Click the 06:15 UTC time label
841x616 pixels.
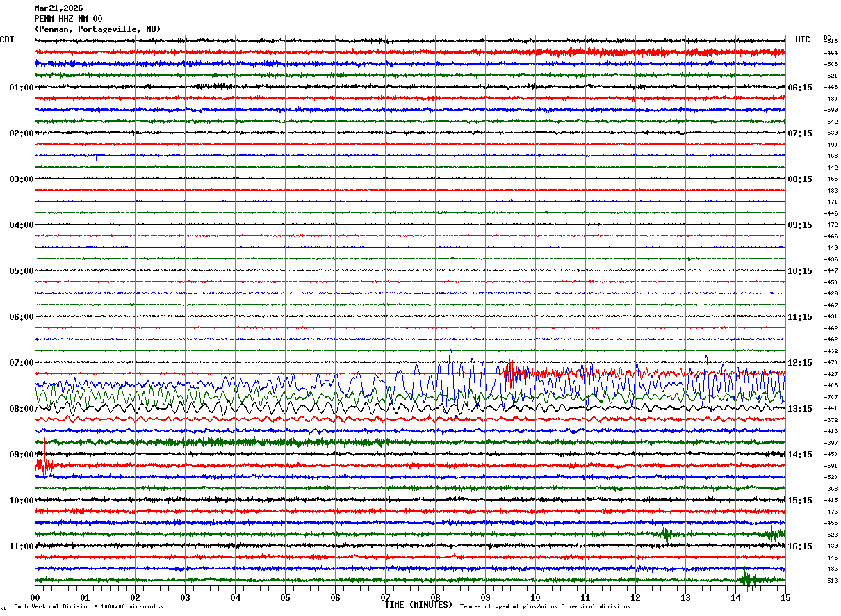[x=800, y=88]
